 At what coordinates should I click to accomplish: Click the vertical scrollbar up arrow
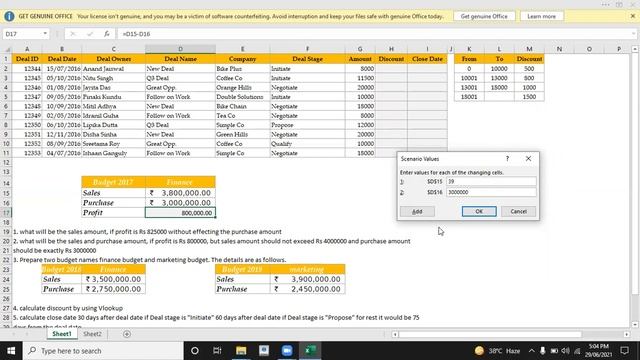coord(635,49)
